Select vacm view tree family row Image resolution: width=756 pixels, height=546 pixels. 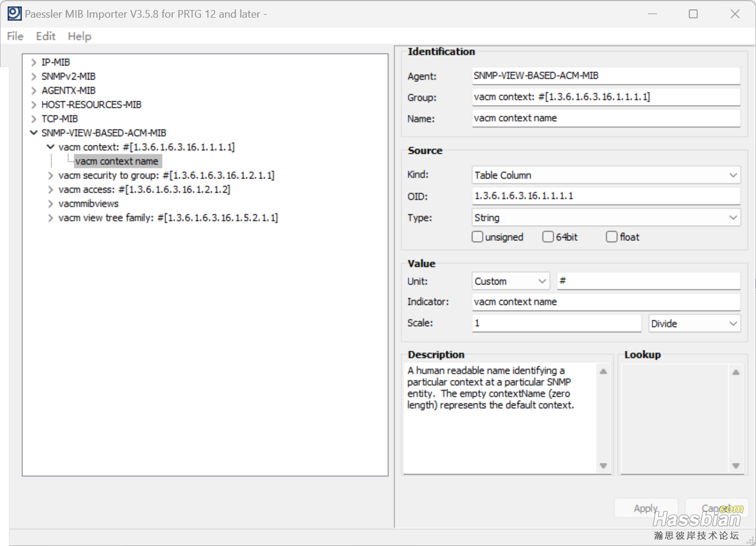pos(168,217)
